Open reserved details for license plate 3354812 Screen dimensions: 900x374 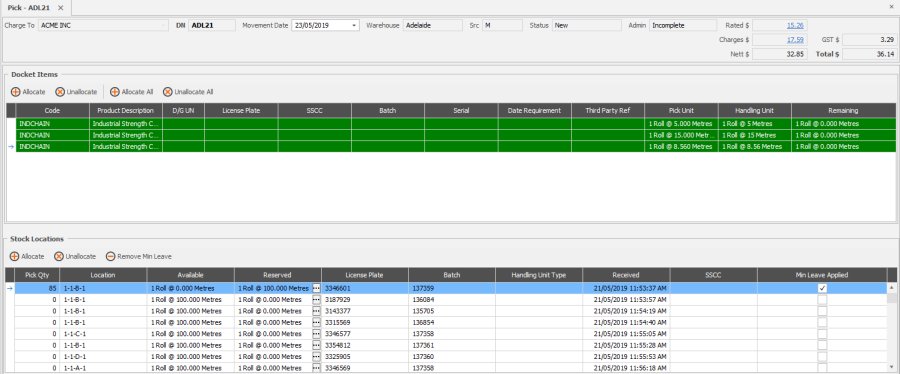coord(316,345)
